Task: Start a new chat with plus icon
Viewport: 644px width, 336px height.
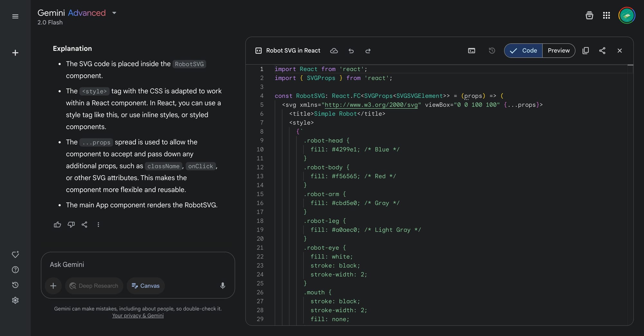Action: point(15,53)
